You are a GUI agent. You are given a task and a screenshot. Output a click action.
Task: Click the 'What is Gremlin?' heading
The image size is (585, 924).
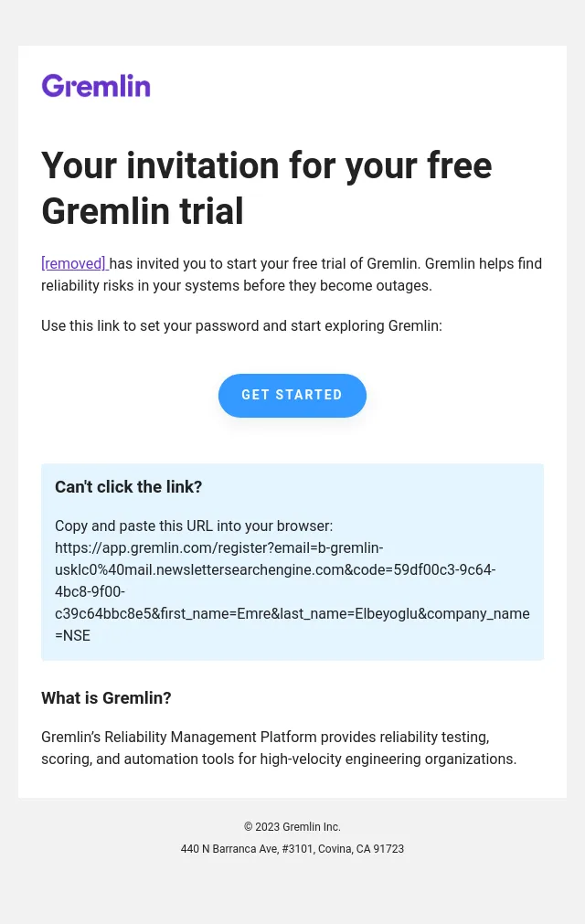(x=106, y=697)
